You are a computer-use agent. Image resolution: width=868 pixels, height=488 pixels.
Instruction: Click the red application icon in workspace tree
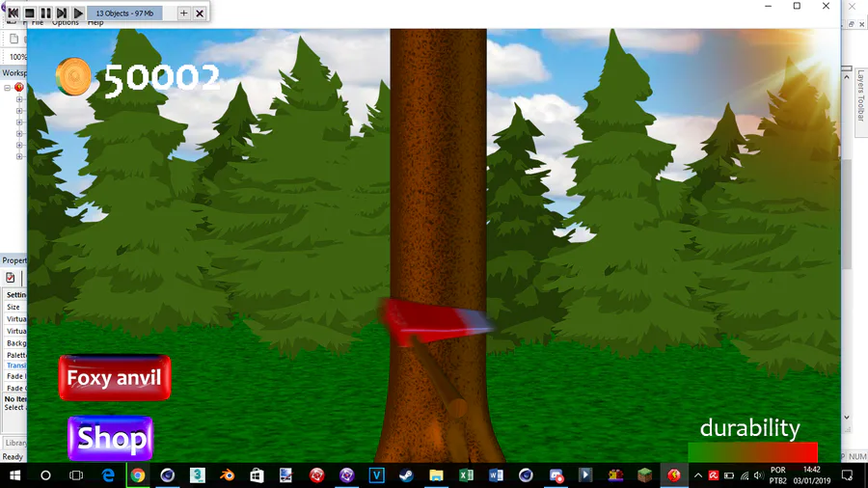click(x=19, y=87)
